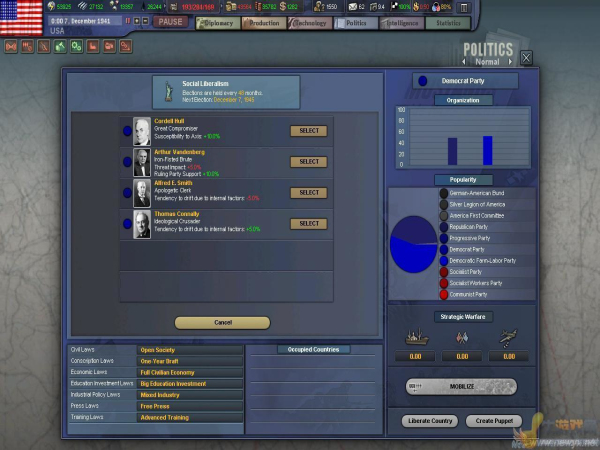Open the Technology tab
This screenshot has width=600, height=450.
310,23
